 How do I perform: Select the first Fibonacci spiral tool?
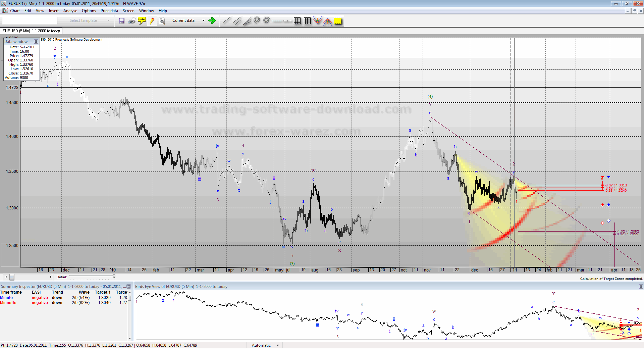point(257,20)
